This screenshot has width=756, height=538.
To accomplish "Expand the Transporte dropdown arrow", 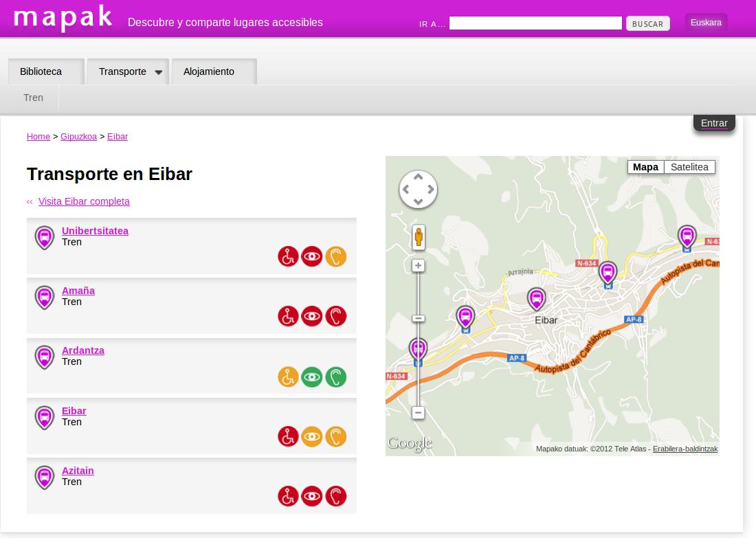I will click(x=159, y=72).
